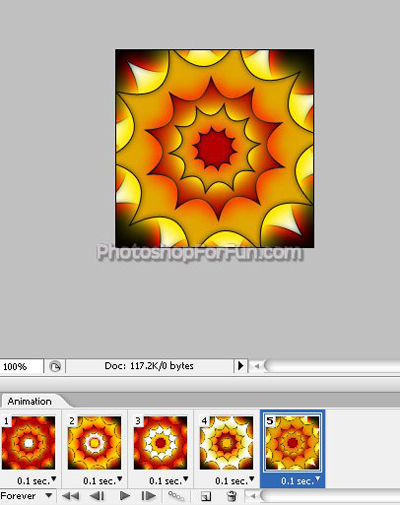Click document horizontal scrollbar left arrow
The width and height of the screenshot is (400, 505).
coord(257,366)
